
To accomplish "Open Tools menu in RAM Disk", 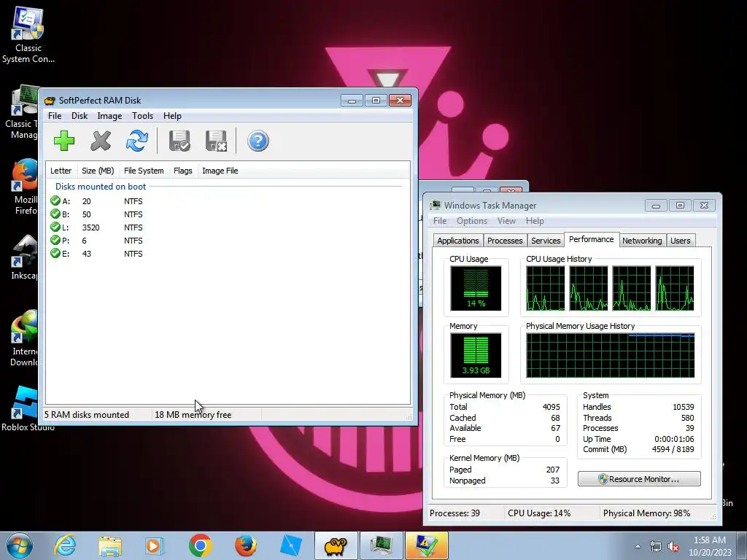I will coord(142,116).
